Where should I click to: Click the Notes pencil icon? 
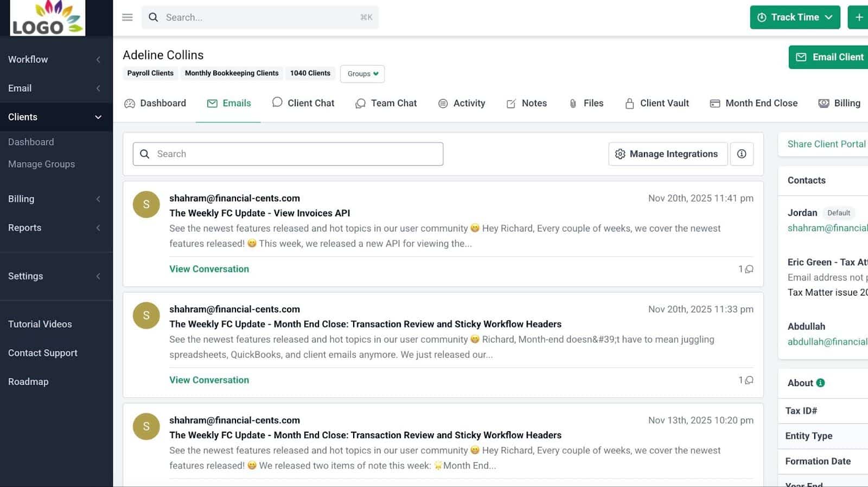coord(511,104)
